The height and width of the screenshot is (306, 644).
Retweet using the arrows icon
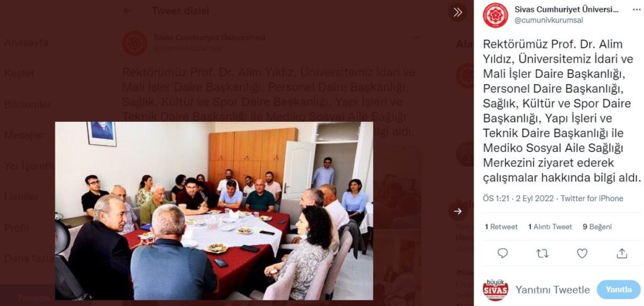pyautogui.click(x=543, y=253)
